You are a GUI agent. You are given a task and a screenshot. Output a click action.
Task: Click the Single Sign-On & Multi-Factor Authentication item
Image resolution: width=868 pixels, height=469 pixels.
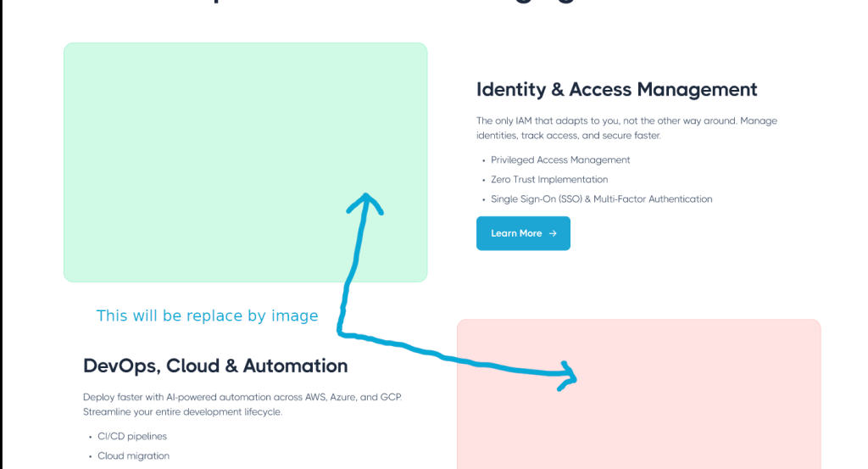(601, 199)
